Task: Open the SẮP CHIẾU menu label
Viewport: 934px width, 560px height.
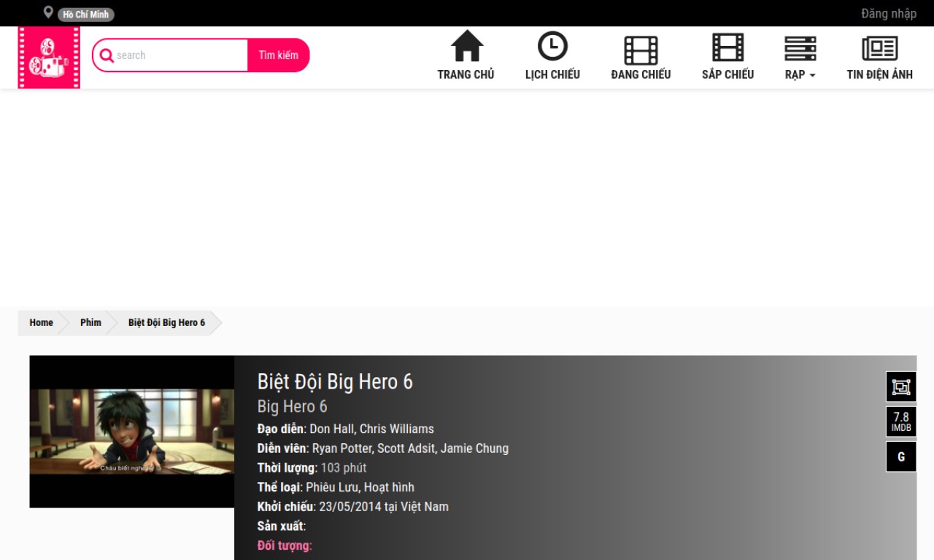Action: 728,74
